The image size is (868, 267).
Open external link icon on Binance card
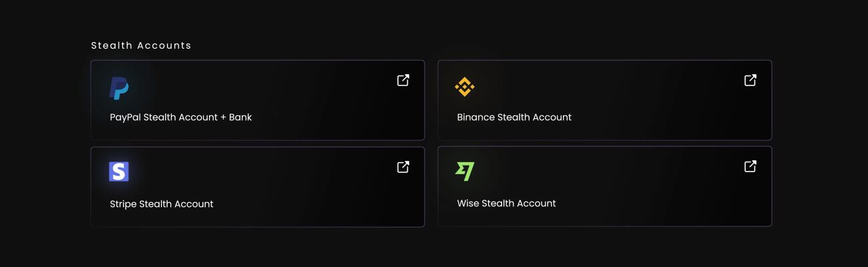750,80
